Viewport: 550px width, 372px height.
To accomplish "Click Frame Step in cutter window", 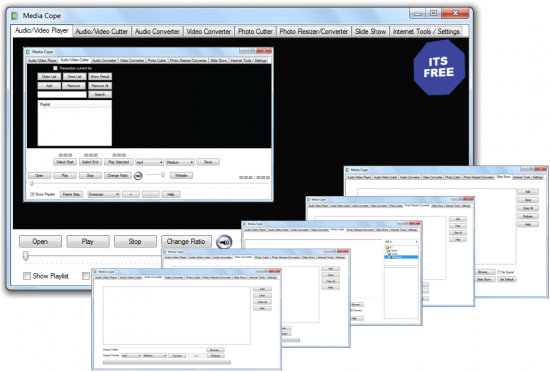I will coord(72,194).
